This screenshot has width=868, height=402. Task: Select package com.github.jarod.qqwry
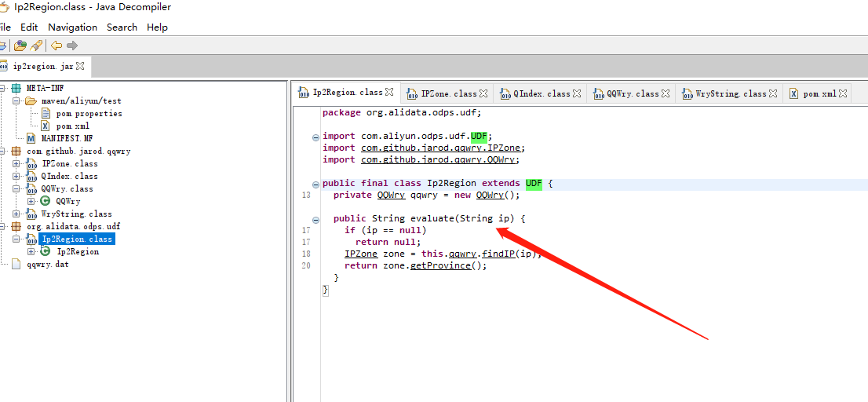pyautogui.click(x=78, y=151)
